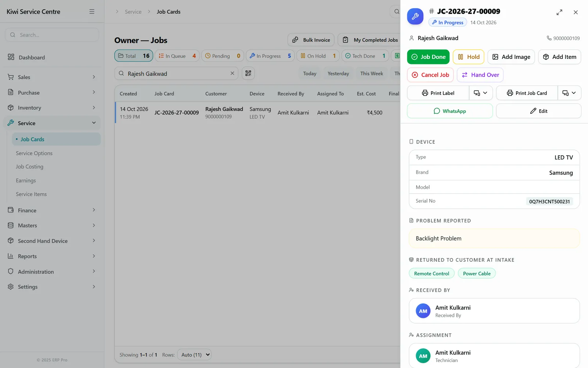Expand the Purchase menu
This screenshot has width=588, height=368.
coord(52,92)
